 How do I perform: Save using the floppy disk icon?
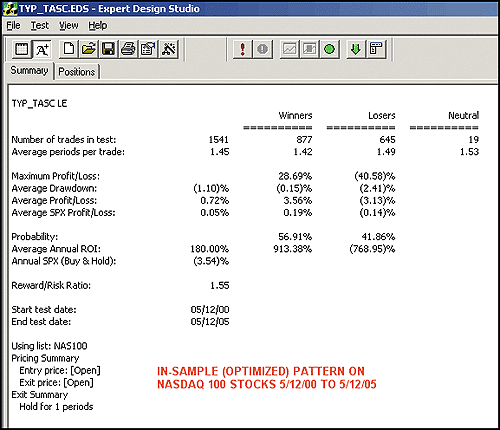(108, 49)
